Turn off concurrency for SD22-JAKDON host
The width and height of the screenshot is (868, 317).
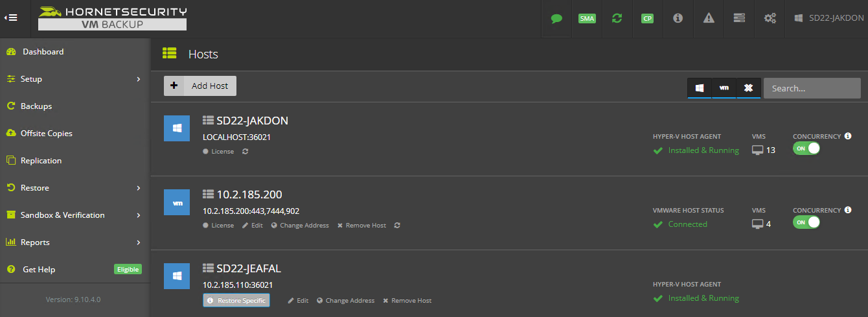pyautogui.click(x=806, y=148)
